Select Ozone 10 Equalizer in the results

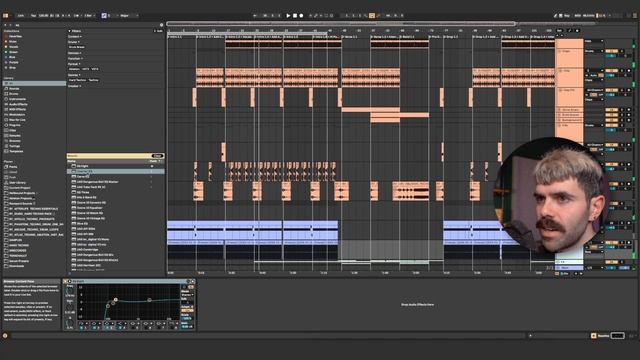pos(116,208)
